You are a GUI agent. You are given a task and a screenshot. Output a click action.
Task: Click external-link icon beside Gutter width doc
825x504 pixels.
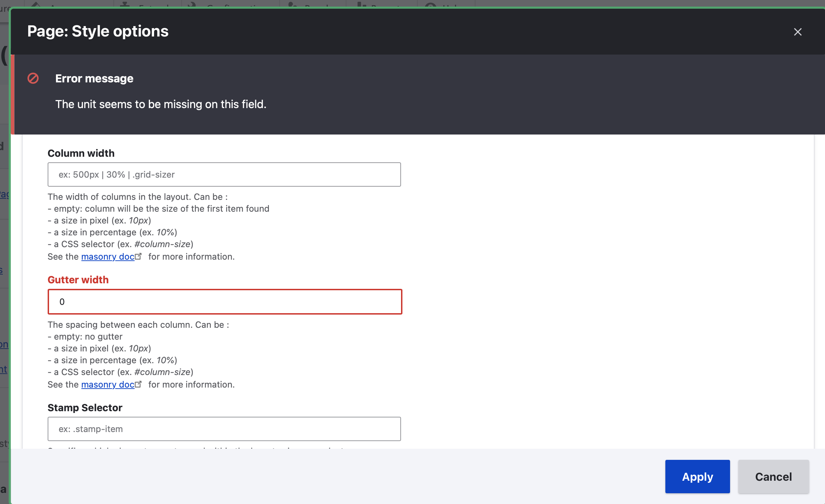click(138, 384)
